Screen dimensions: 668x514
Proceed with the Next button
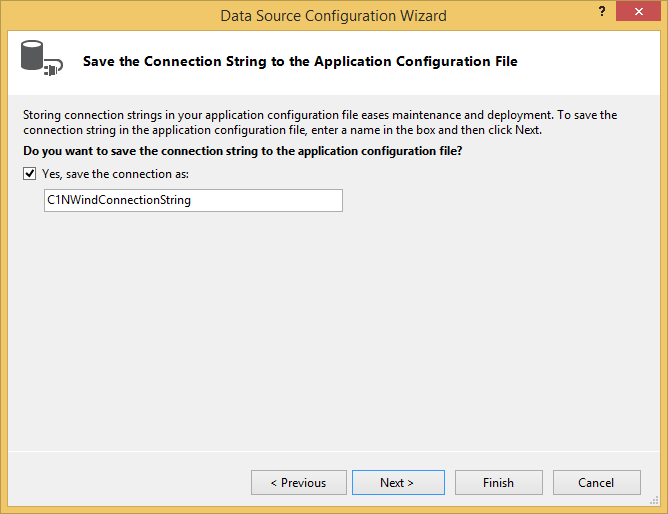coord(398,482)
